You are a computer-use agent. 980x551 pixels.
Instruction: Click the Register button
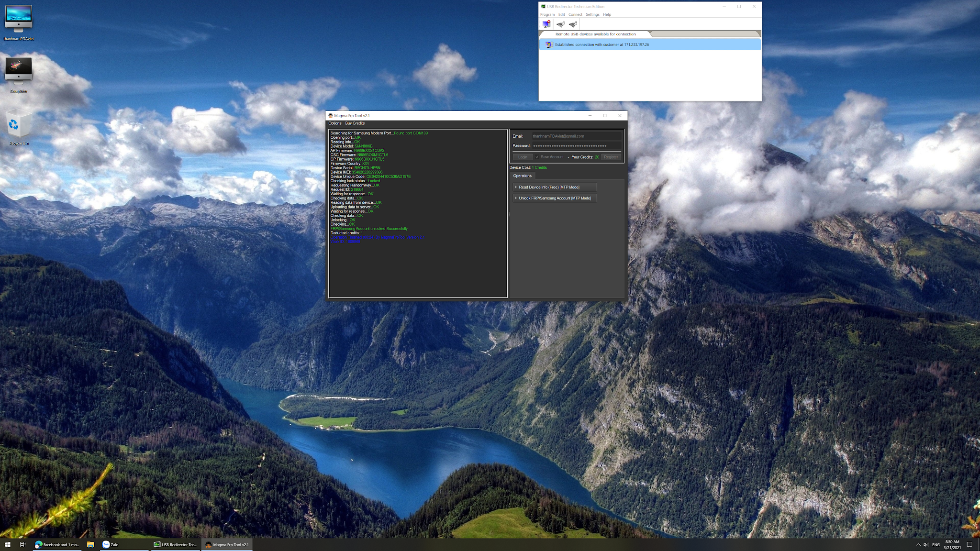(x=611, y=157)
